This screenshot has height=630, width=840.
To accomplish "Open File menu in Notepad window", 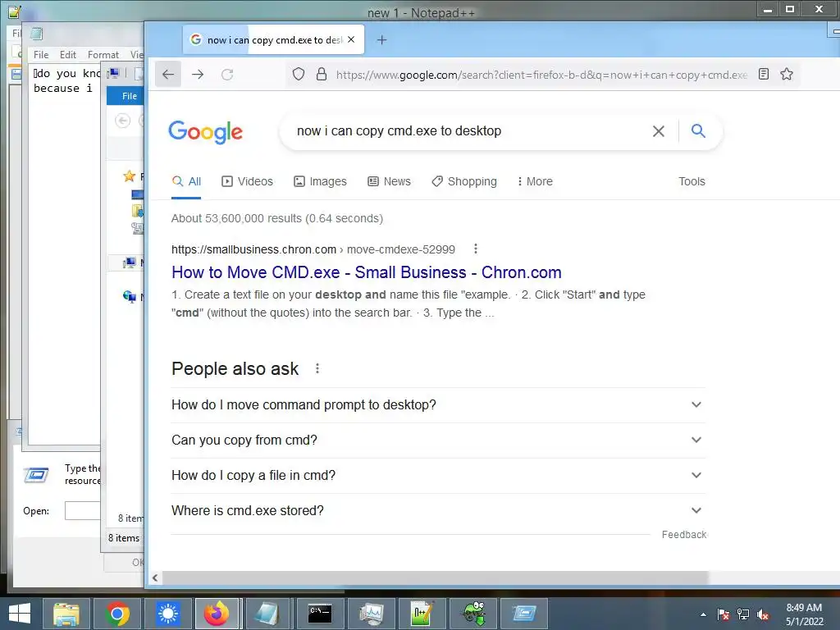I will (x=41, y=55).
